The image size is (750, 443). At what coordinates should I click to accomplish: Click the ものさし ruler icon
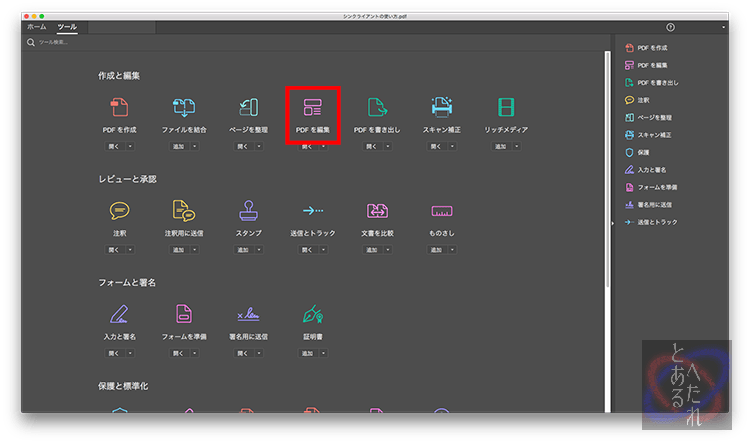442,211
